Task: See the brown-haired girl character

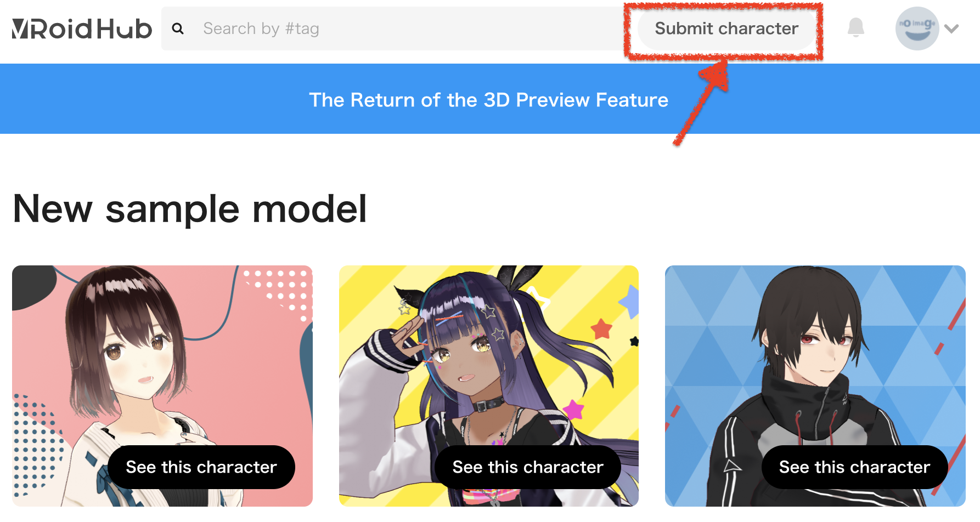Action: pos(201,467)
